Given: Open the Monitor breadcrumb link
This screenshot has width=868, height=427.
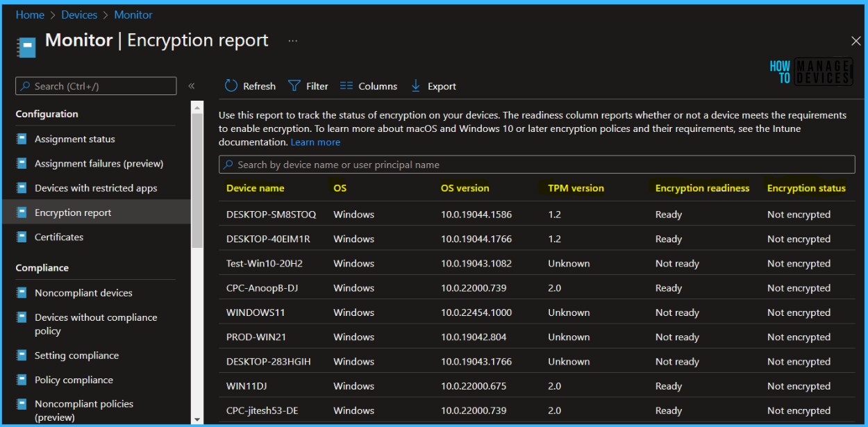Looking at the screenshot, I should coord(133,15).
